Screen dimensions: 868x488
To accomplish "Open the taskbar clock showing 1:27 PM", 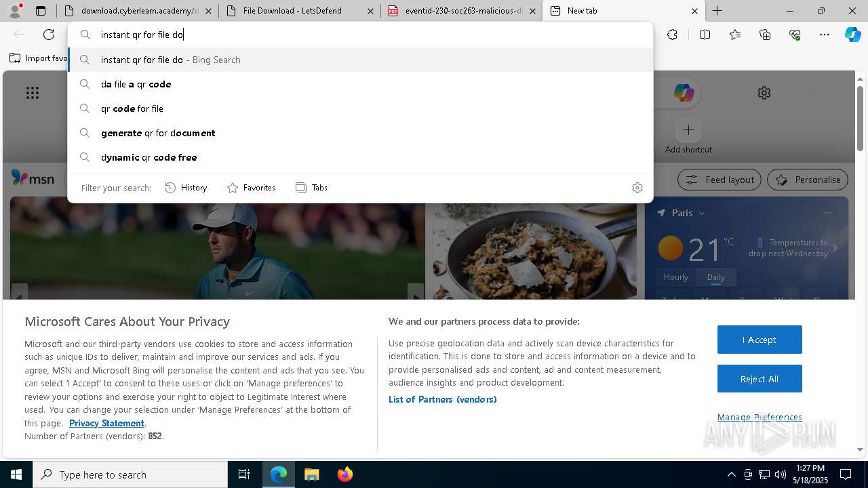I will coord(810,474).
